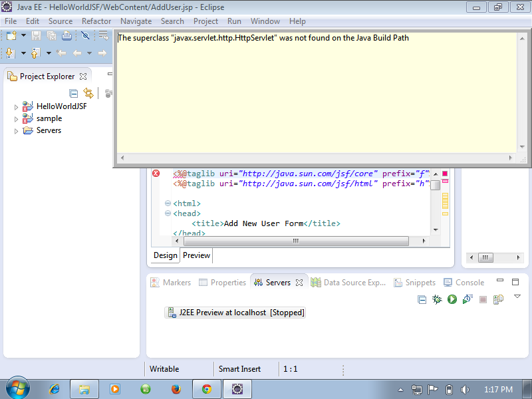Select the Servers folder

click(x=49, y=130)
